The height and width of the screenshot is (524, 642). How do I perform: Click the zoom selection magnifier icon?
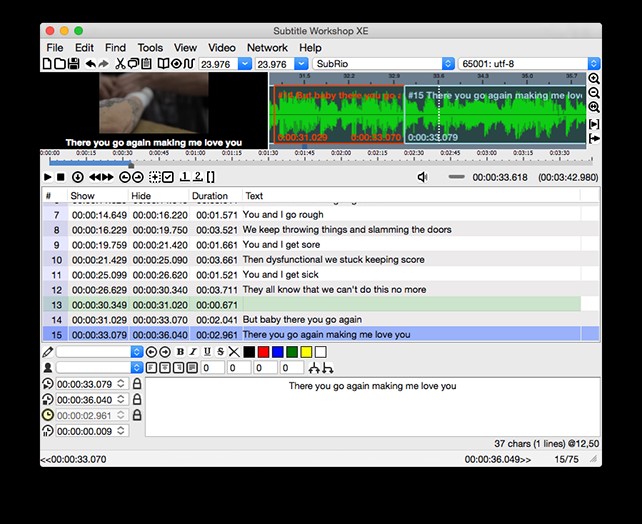pyautogui.click(x=594, y=108)
